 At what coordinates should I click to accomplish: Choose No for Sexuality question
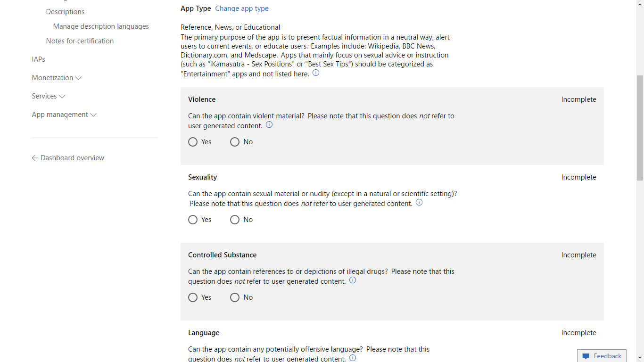pos(235,220)
